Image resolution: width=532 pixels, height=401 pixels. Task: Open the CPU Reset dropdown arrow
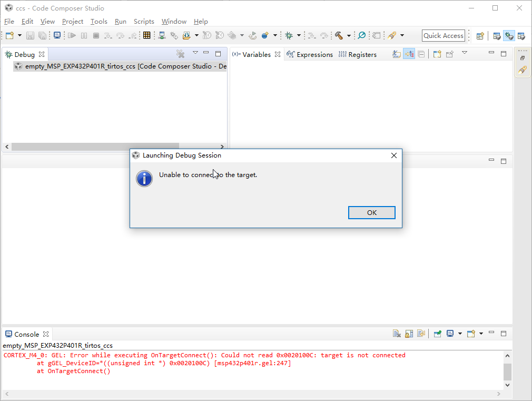242,35
